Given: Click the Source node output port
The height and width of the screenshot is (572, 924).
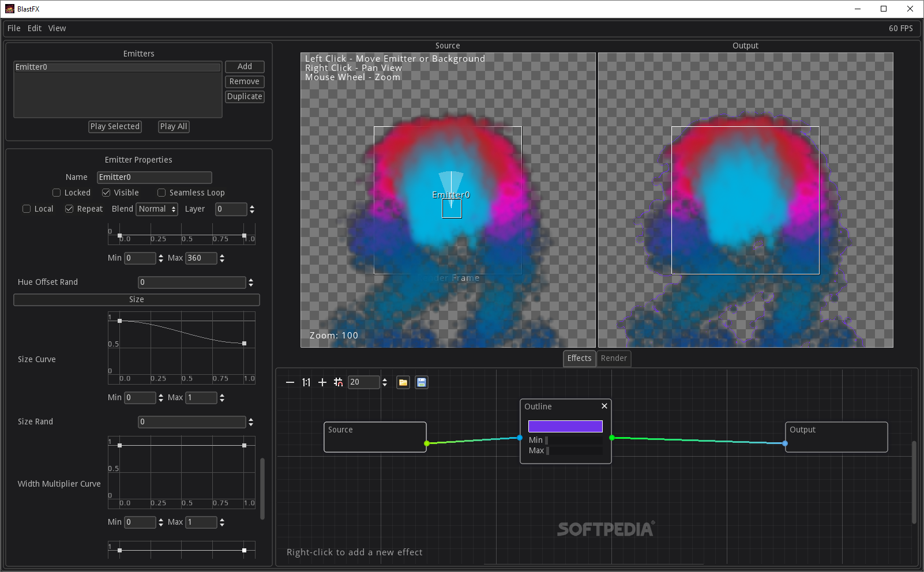Looking at the screenshot, I should pos(427,443).
